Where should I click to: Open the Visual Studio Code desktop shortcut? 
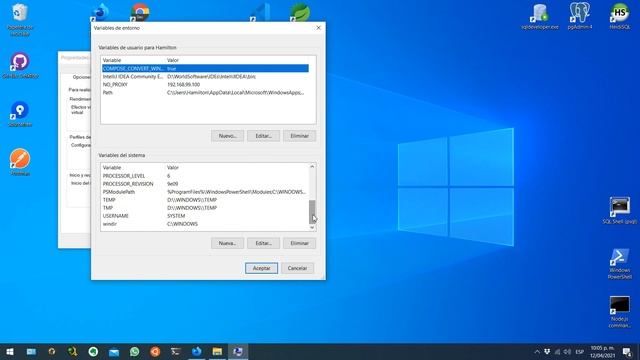260,12
